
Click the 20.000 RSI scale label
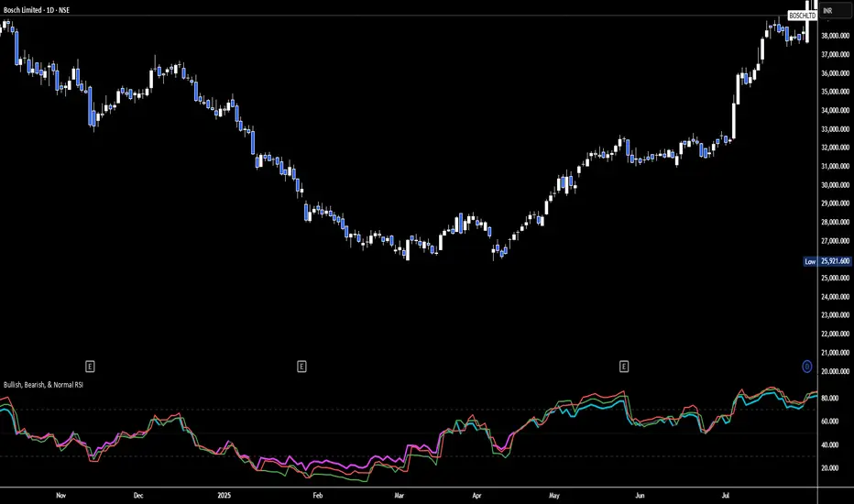pyautogui.click(x=830, y=468)
